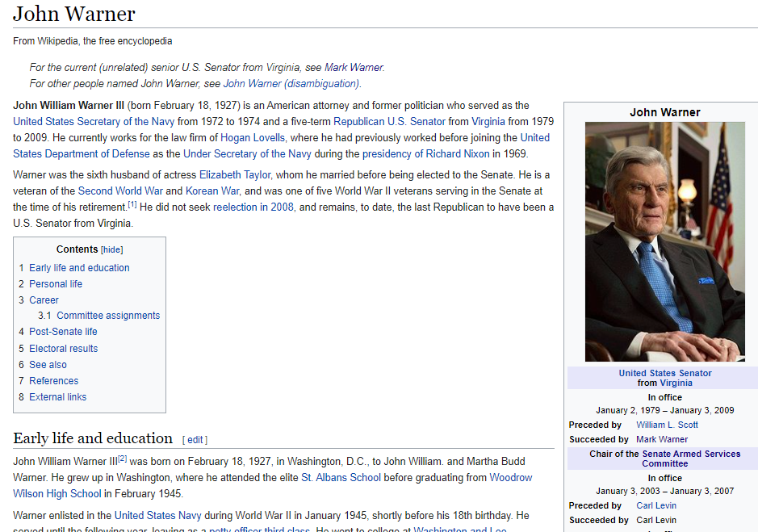This screenshot has height=532, width=758.
Task: Open Electoral results in the Contents
Action: click(63, 348)
